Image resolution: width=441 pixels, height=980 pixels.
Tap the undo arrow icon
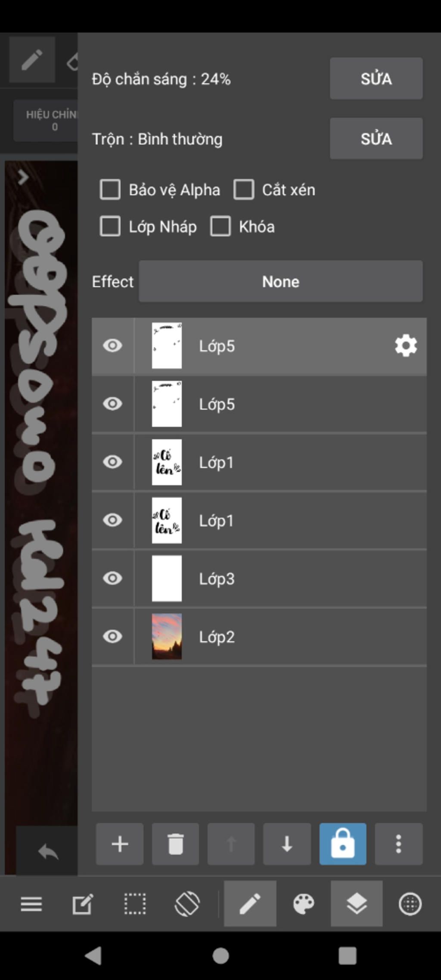tap(48, 852)
